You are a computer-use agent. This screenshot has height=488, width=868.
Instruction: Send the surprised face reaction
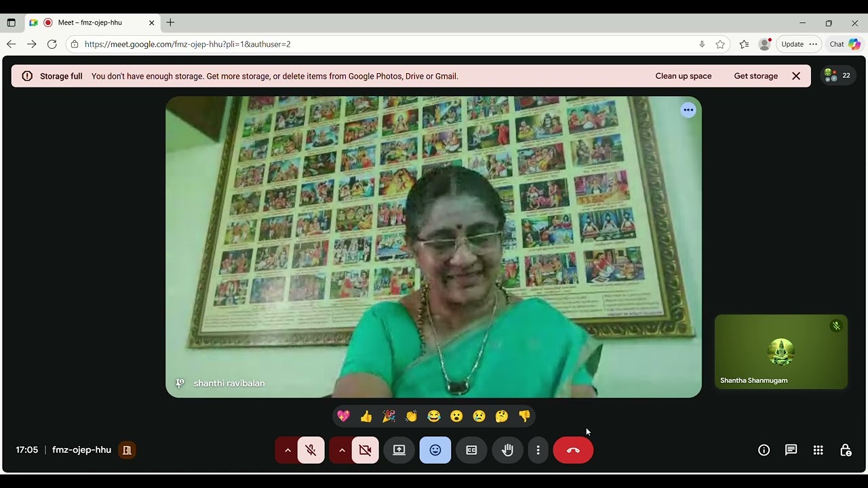[456, 416]
